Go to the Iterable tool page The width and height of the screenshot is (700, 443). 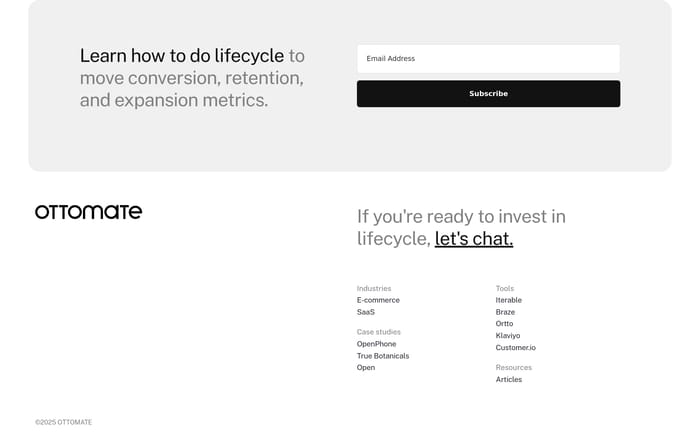(x=509, y=300)
